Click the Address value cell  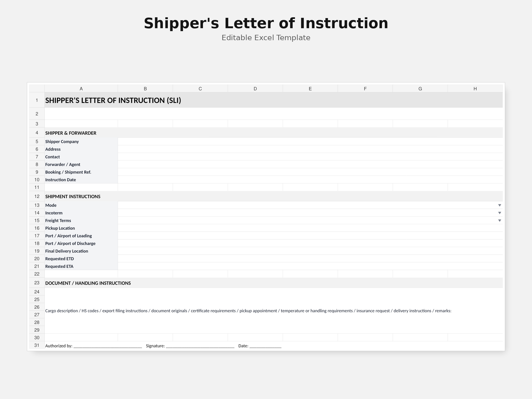pyautogui.click(x=310, y=149)
